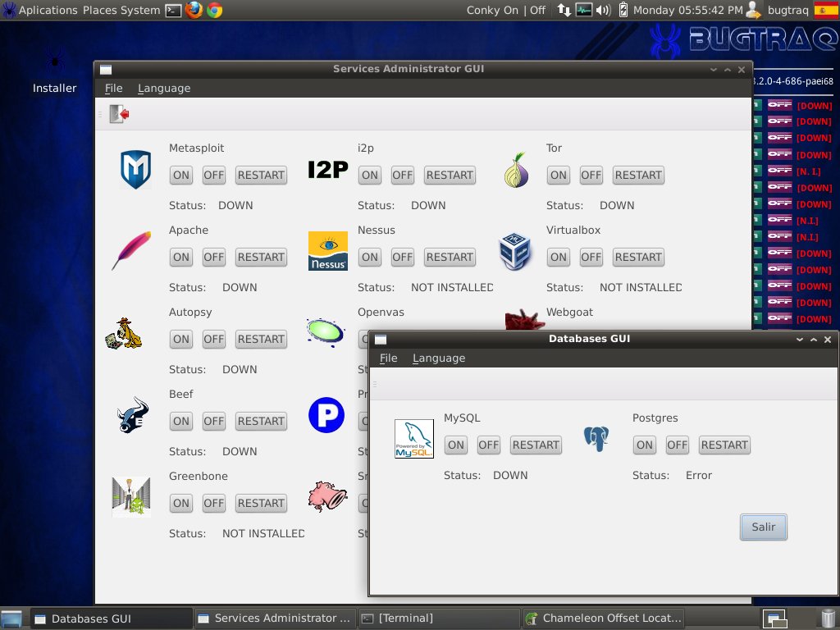This screenshot has height=630, width=840.
Task: Open the system monitor tray icon
Action: (x=583, y=10)
